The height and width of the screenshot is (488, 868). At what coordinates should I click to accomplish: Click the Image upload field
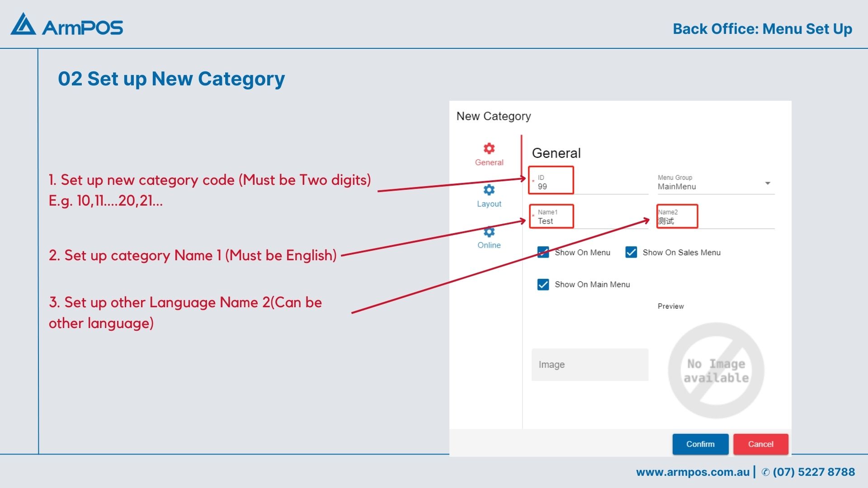(590, 365)
